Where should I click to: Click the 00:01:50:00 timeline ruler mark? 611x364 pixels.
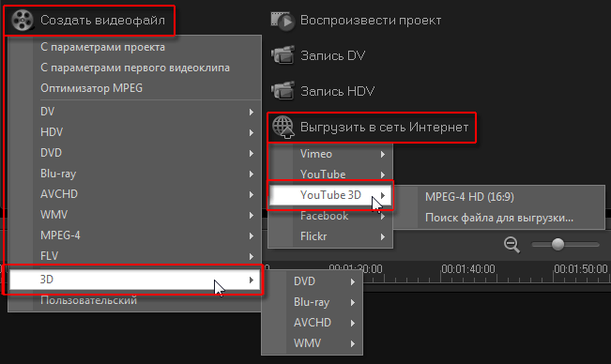[x=581, y=269]
